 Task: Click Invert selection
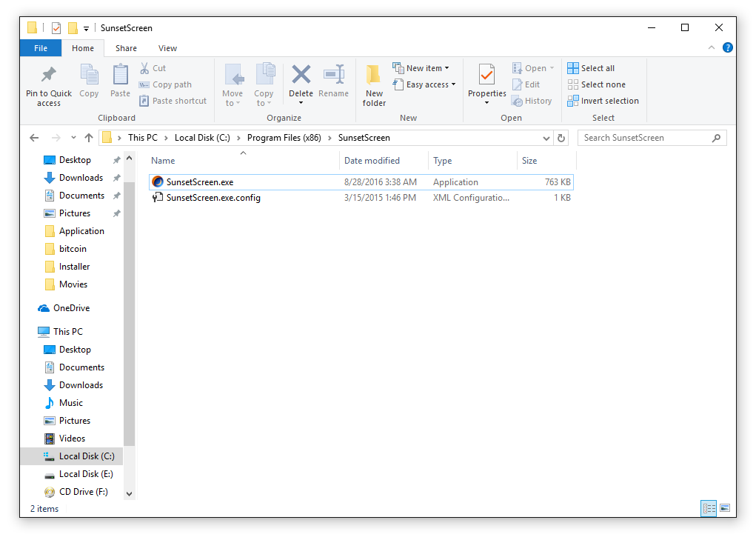click(x=603, y=101)
